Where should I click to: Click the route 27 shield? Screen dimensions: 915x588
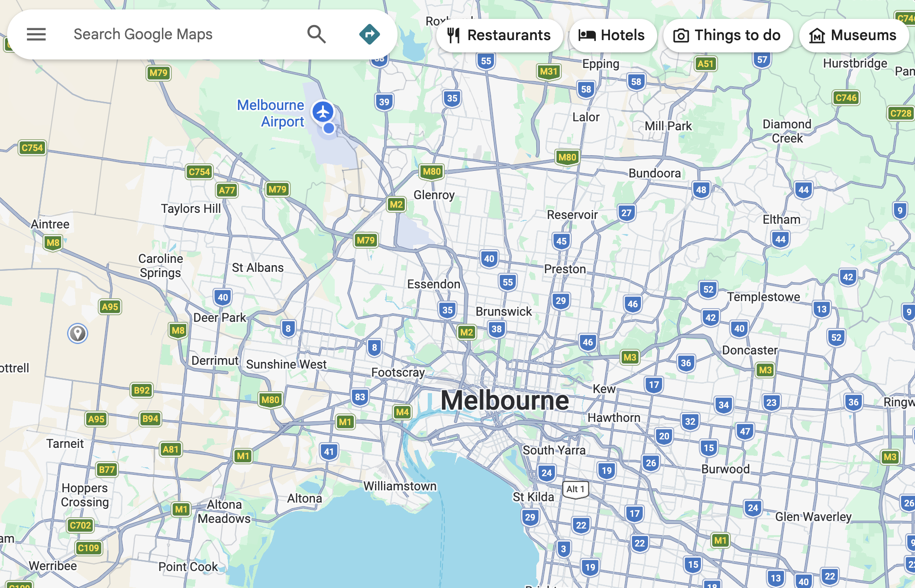tap(627, 213)
